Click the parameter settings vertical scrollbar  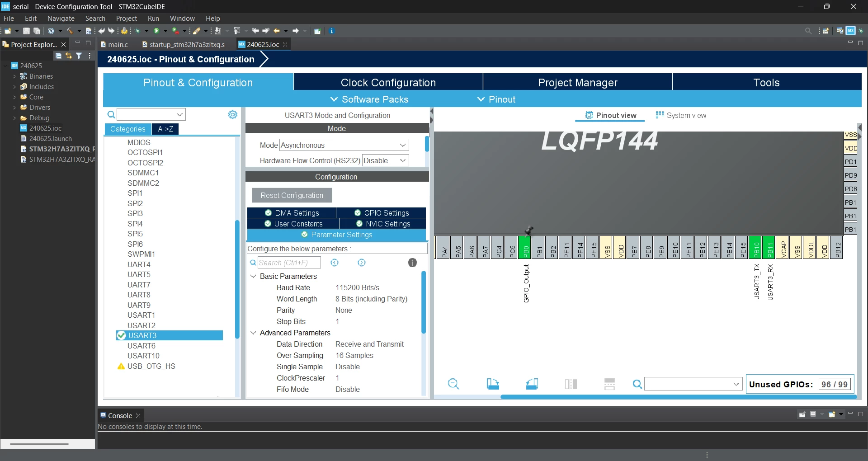pos(424,302)
